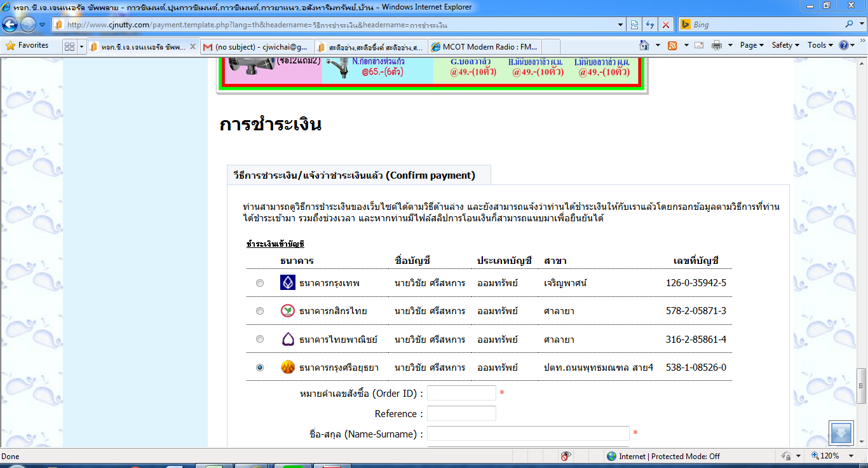Click the Print icon

pos(717,45)
